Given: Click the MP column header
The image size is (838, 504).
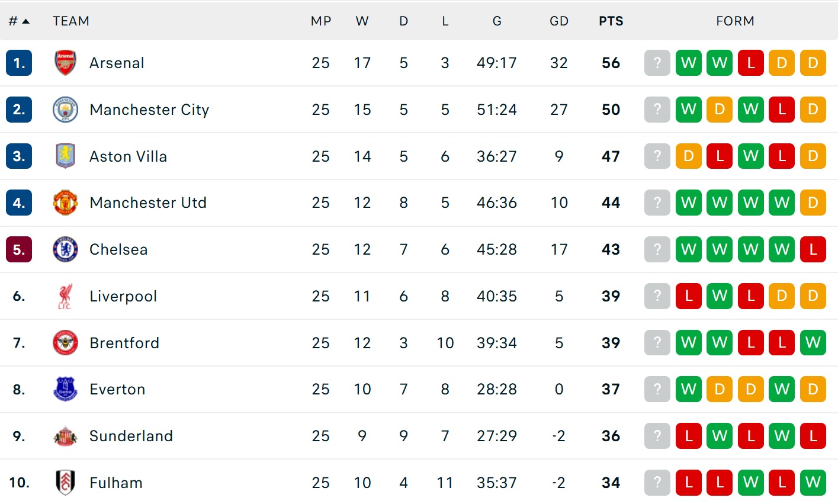Looking at the screenshot, I should click(320, 21).
